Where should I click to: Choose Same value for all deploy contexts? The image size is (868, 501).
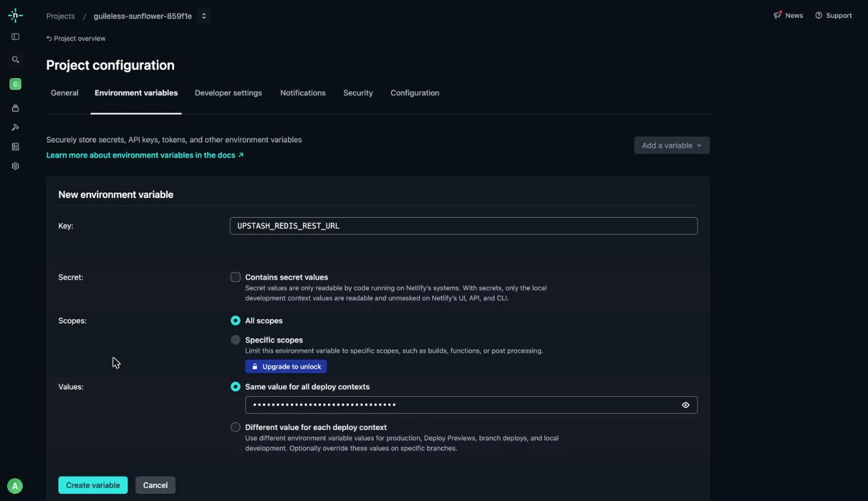point(235,387)
